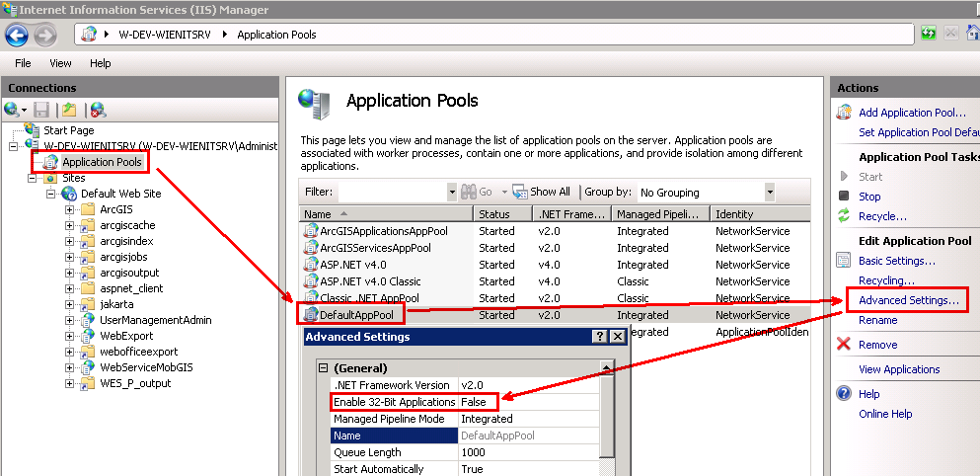Screen dimensions: 980x476
Task: Click the blue Help question icon
Action: point(845,394)
